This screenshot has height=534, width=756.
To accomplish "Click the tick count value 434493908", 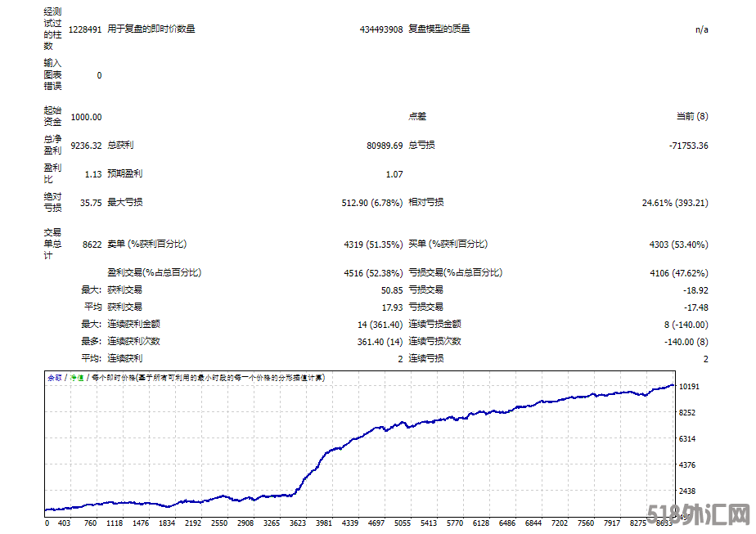I will pos(381,29).
